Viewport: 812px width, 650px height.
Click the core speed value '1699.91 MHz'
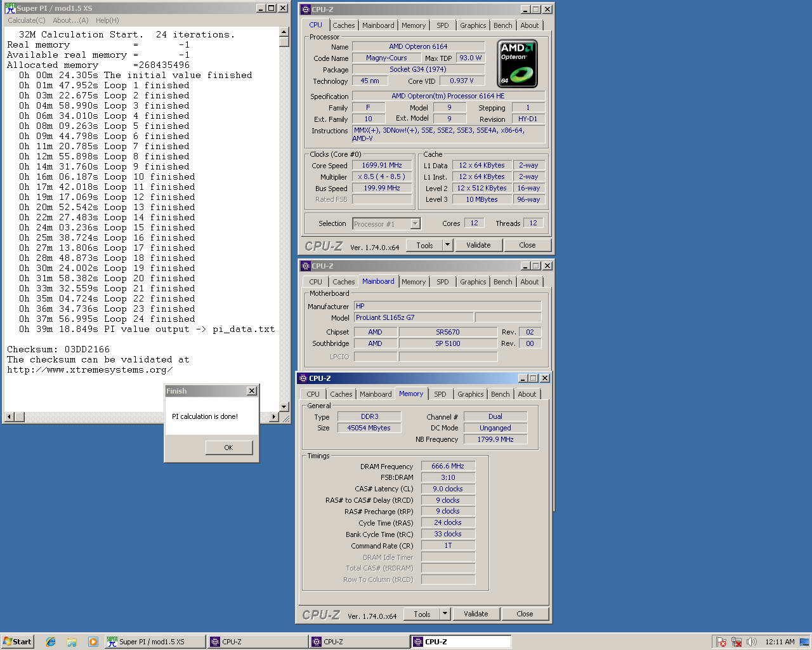[x=382, y=165]
